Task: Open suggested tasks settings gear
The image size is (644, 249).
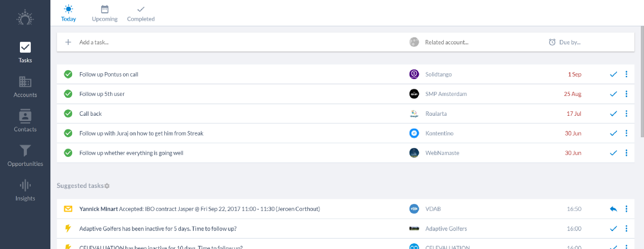Action: click(x=107, y=186)
